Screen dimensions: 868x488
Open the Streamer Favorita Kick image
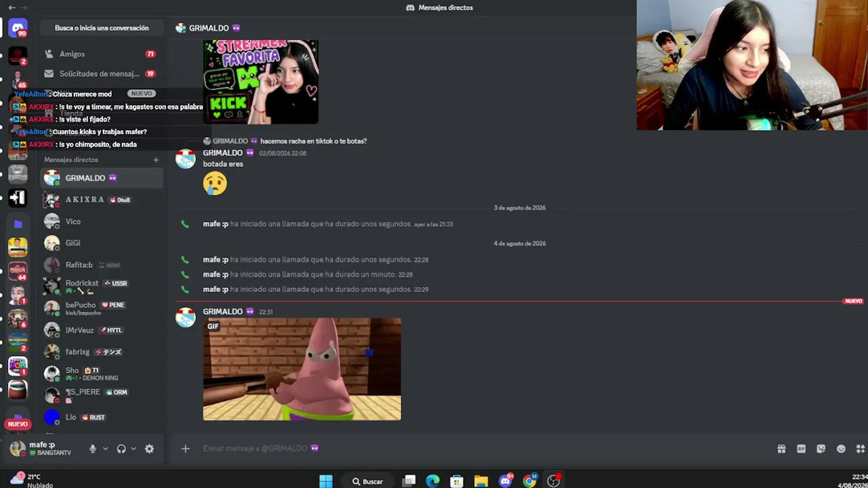pos(260,82)
